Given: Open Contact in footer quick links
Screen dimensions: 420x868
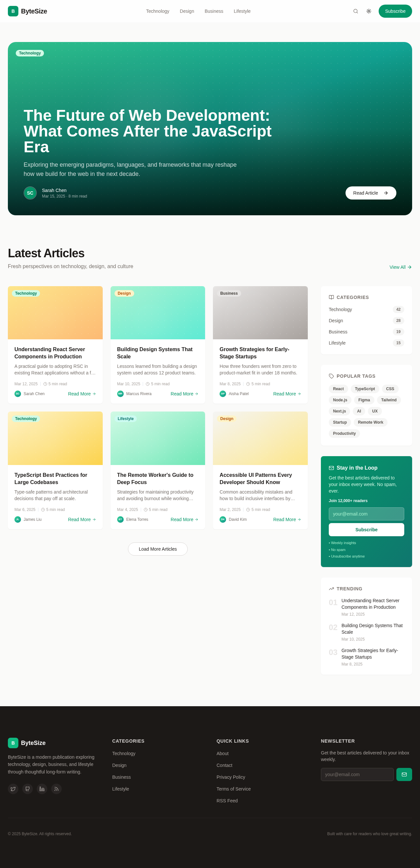Looking at the screenshot, I should (x=224, y=765).
